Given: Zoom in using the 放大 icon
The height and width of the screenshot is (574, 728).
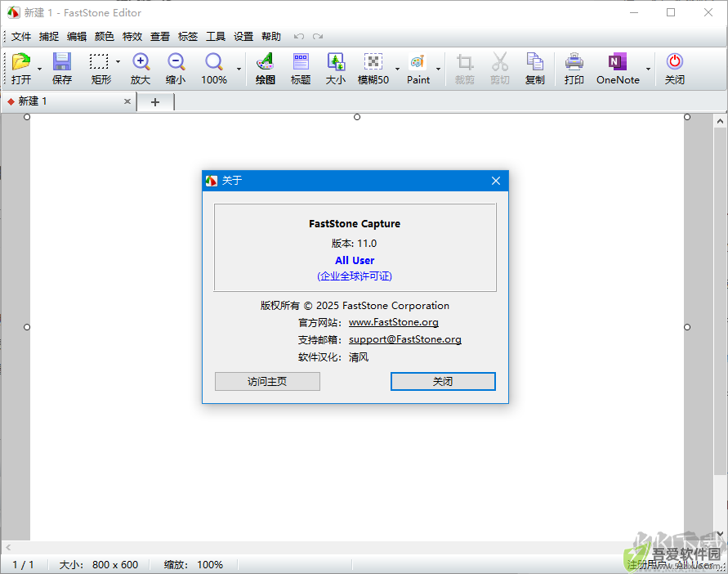Looking at the screenshot, I should point(141,69).
